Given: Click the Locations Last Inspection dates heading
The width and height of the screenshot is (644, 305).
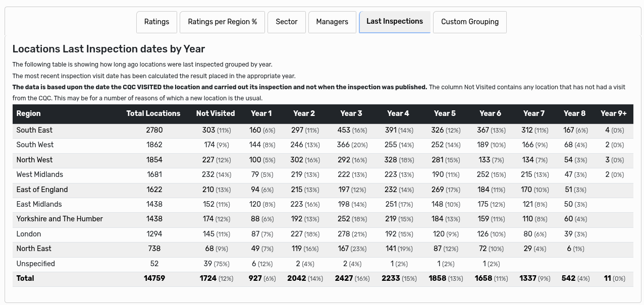Looking at the screenshot, I should tap(109, 49).
